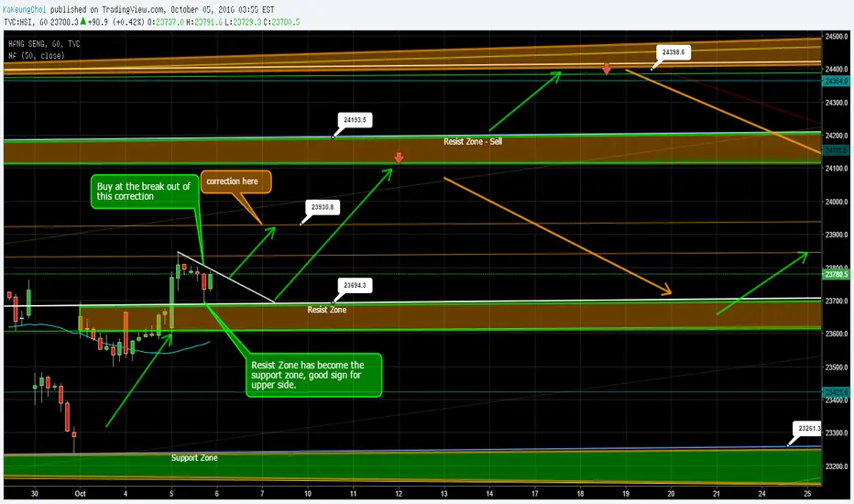This screenshot has height=504, width=854.
Task: Click the '10' date axis label
Action: coord(308,494)
